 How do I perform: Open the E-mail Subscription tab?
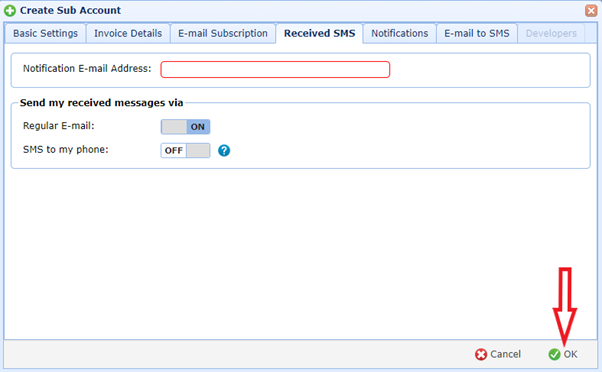(x=223, y=33)
